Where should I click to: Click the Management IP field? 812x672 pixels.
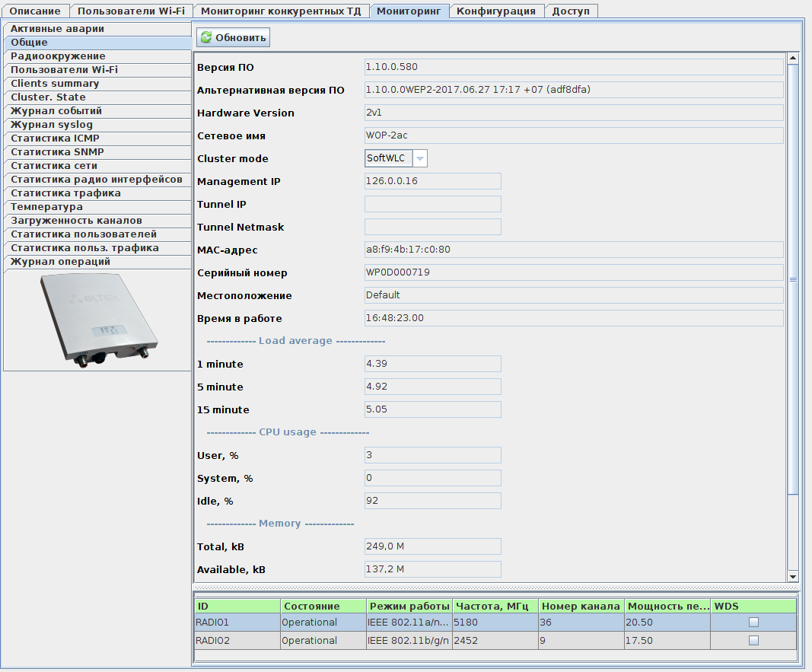coord(432,181)
